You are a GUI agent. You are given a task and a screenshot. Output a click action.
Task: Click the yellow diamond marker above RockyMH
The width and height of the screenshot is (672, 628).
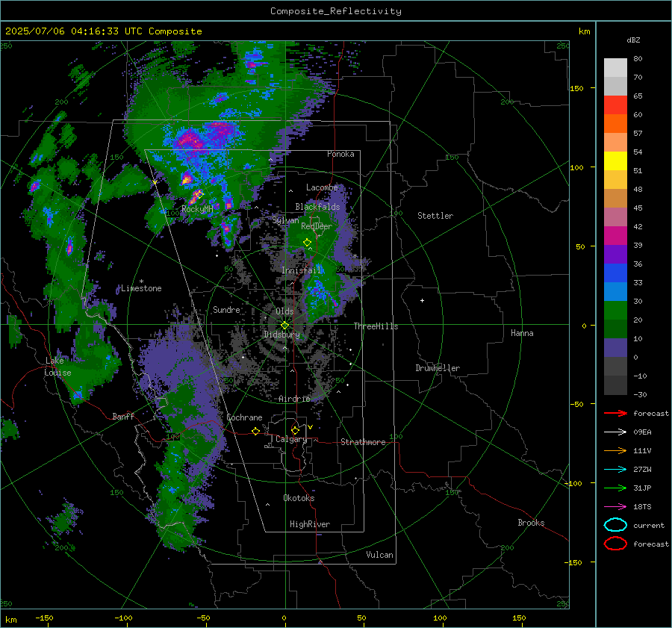(199, 194)
